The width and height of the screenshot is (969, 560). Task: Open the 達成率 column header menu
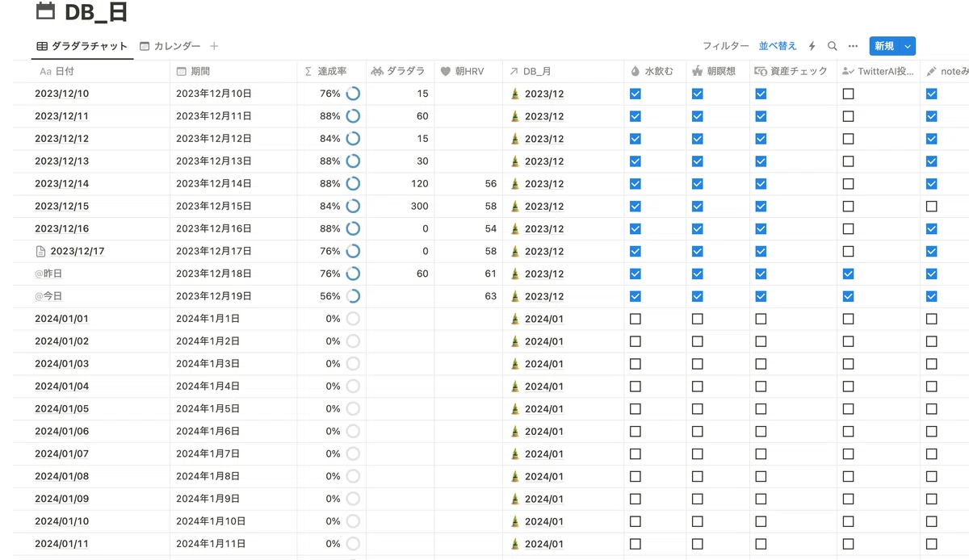[x=331, y=71]
